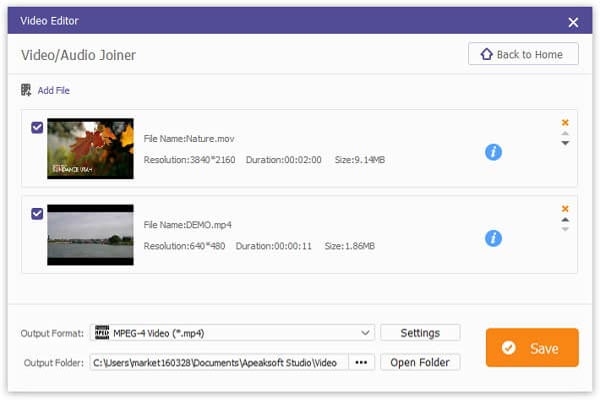Click the Output Folder path field
600x400 pixels.
click(x=219, y=362)
